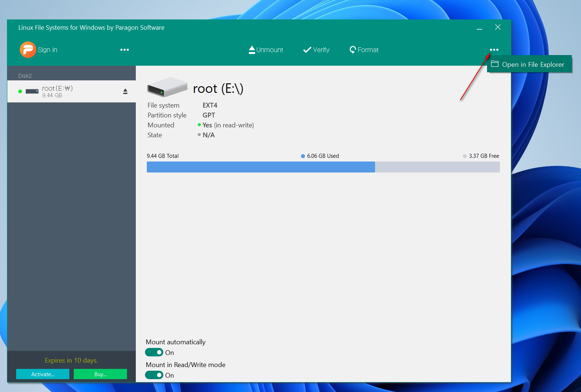Click the N/A state value
The width and height of the screenshot is (581, 392).
click(x=208, y=135)
